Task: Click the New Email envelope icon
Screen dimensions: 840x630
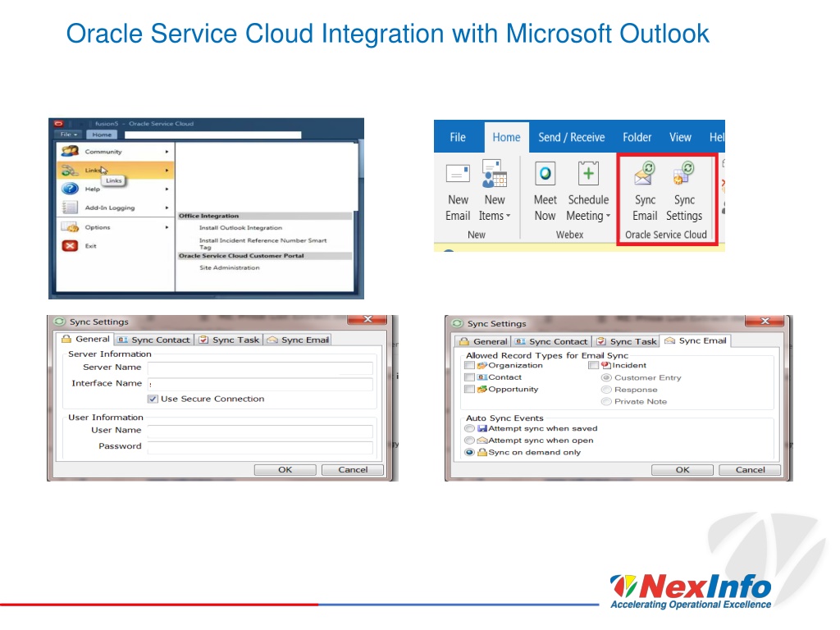Action: (458, 174)
